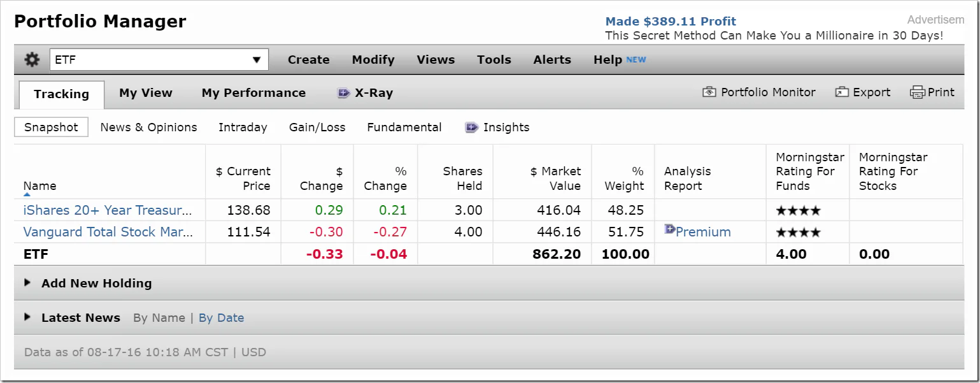980x383 pixels.
Task: Switch to My Performance tab
Action: [x=253, y=93]
